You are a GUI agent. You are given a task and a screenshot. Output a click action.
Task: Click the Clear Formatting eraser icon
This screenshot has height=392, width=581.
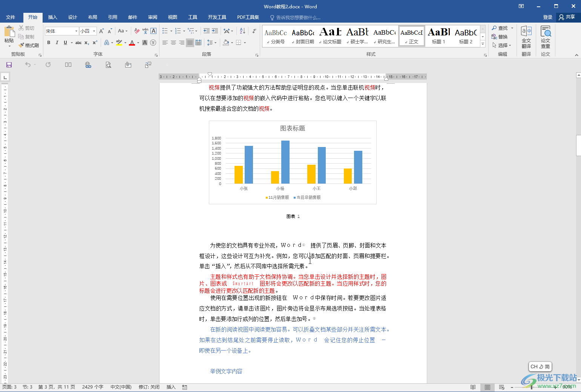point(137,31)
